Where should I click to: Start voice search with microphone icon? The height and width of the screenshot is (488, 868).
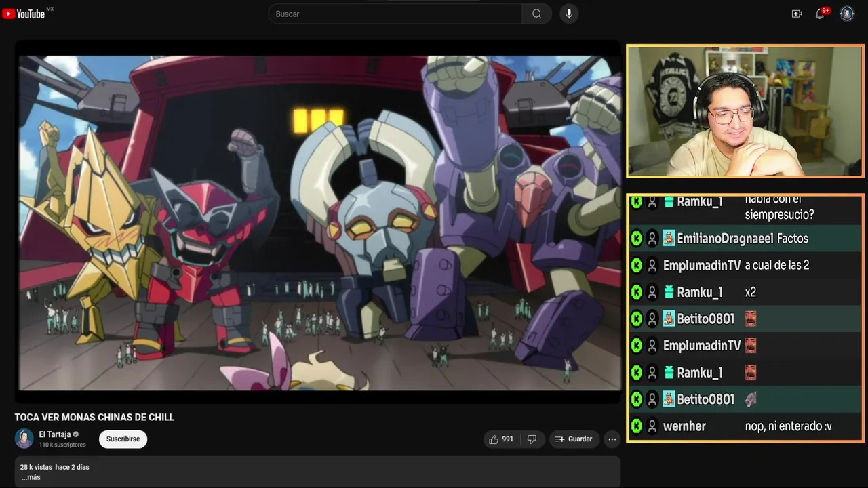pyautogui.click(x=569, y=14)
